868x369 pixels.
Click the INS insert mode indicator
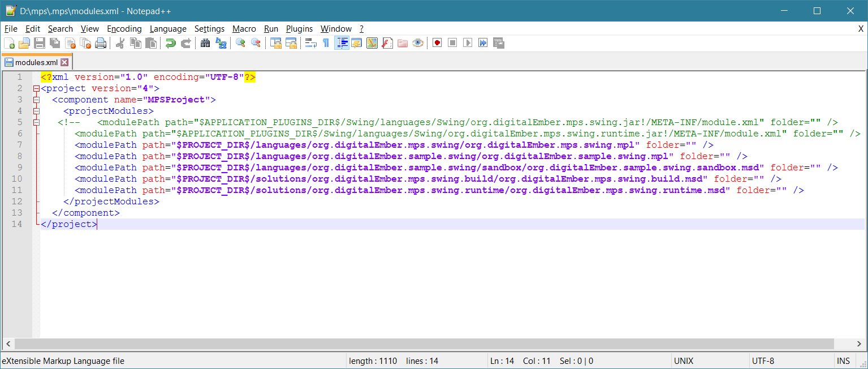coord(843,361)
